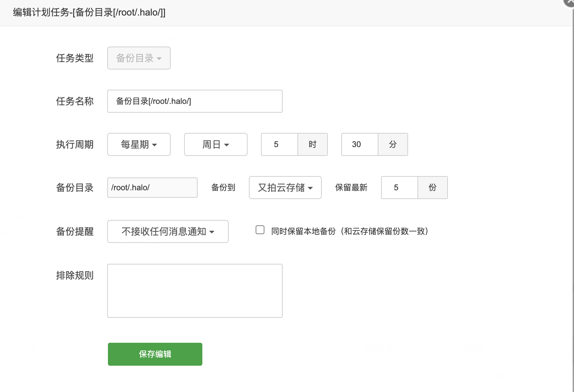Click inside the 排除规则 text area
The height and width of the screenshot is (392, 574).
[x=195, y=291]
